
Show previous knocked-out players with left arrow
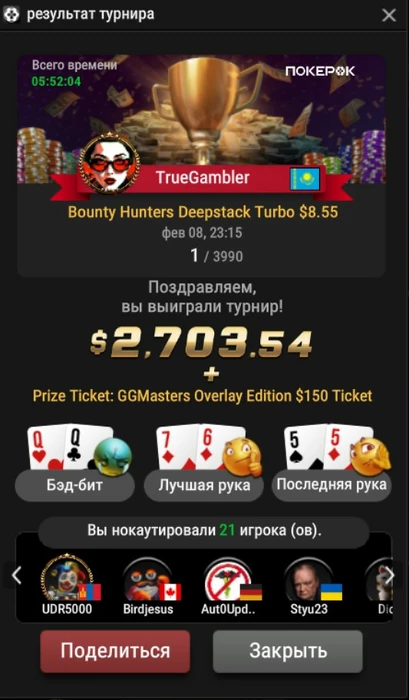(17, 575)
